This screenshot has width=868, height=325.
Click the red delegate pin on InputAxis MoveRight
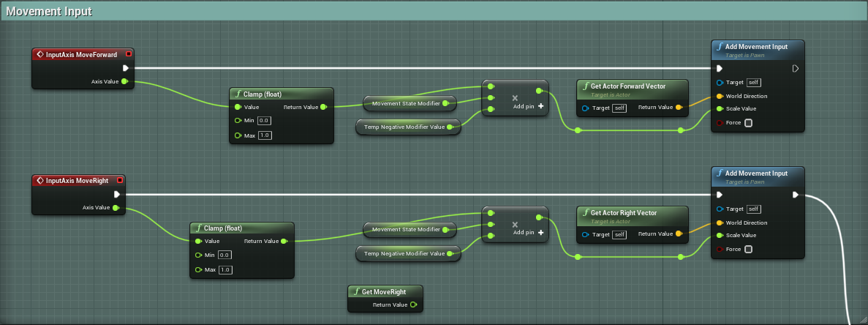coord(120,181)
